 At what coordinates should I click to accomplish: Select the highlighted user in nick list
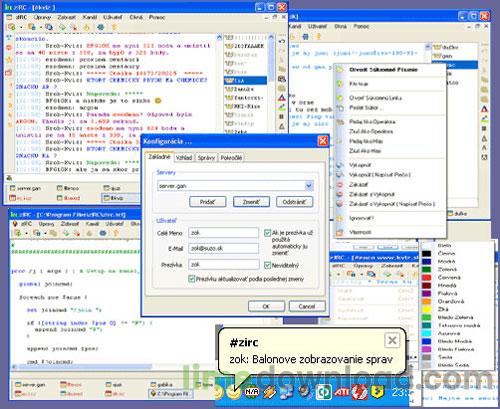(246, 80)
